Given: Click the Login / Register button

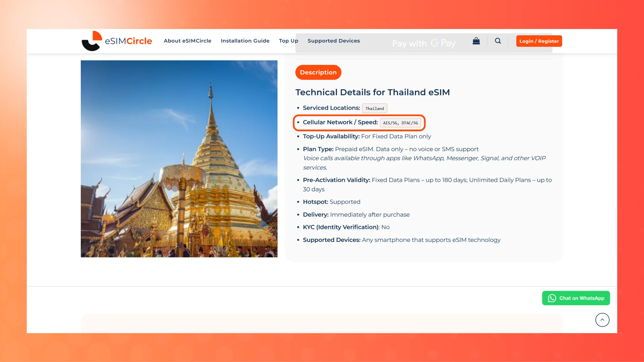Looking at the screenshot, I should point(539,41).
